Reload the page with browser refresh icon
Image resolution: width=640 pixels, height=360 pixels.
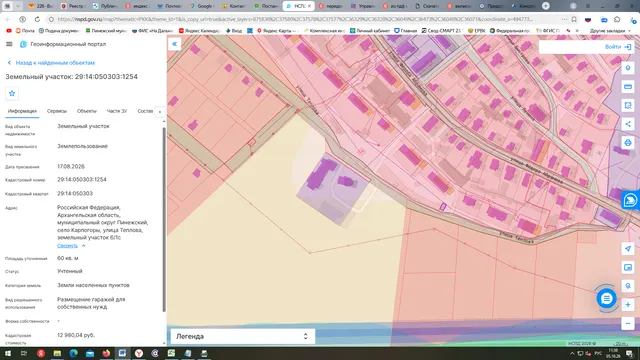[x=37, y=19]
